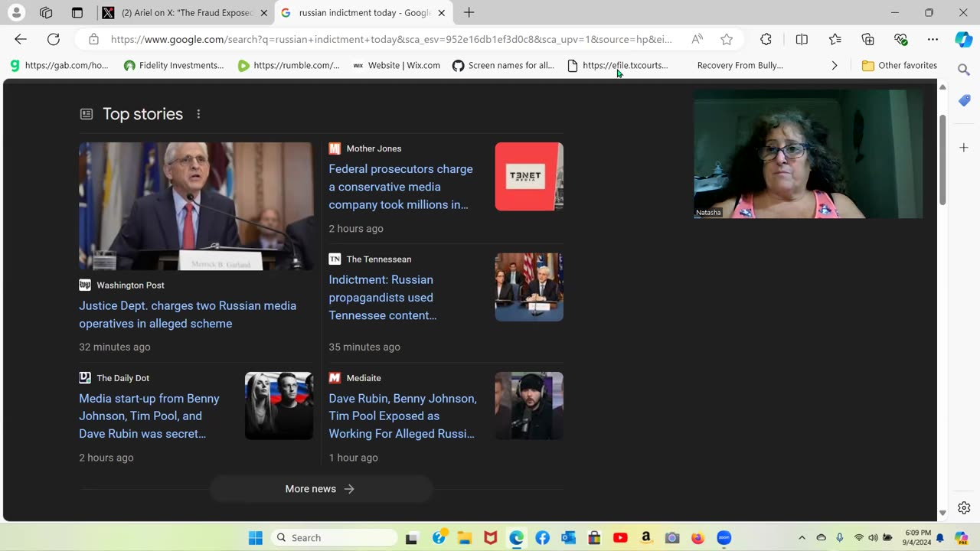Open the Collections icon

click(x=868, y=39)
